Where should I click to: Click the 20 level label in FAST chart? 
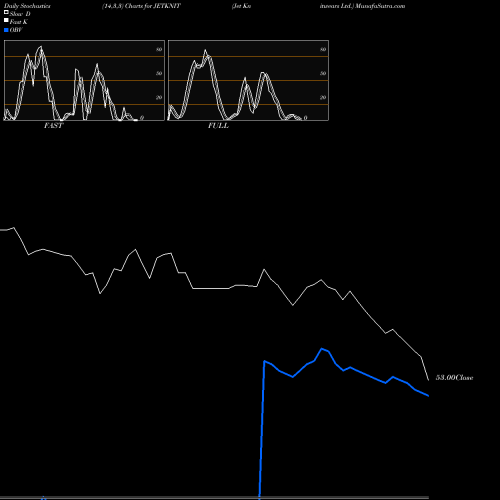pyautogui.click(x=159, y=97)
